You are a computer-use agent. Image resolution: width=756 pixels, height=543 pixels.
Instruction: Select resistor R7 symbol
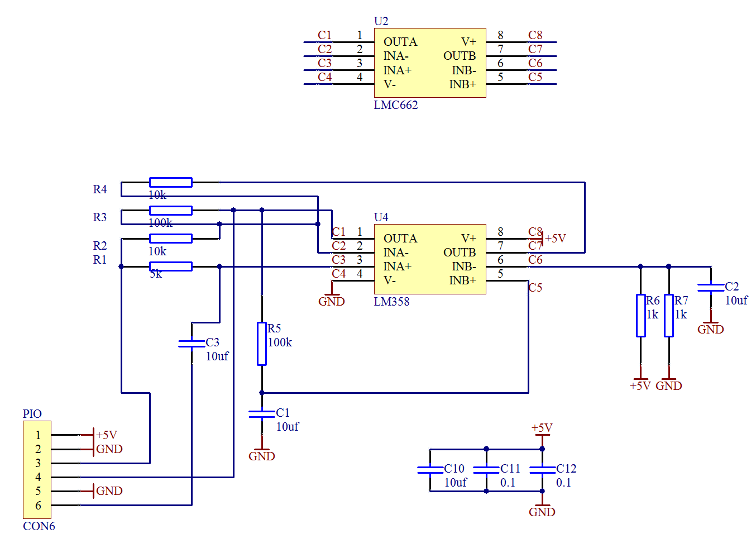tap(669, 316)
